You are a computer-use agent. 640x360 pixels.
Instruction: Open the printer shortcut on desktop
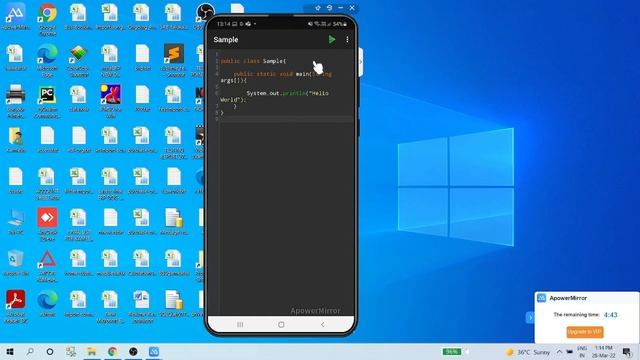[x=16, y=101]
